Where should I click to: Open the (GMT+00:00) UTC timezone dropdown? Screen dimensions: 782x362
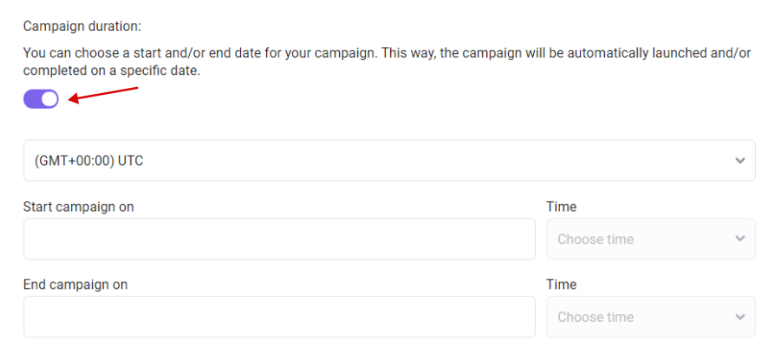coord(390,161)
